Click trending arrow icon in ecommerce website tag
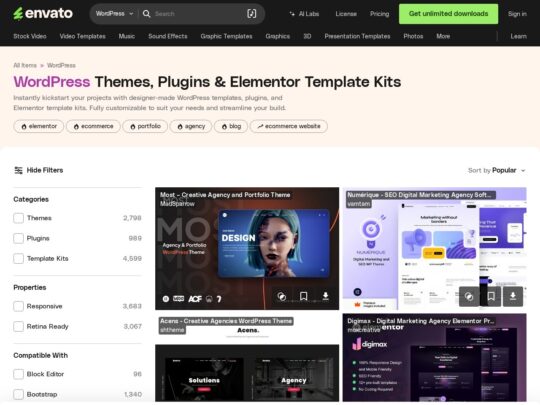The width and height of the screenshot is (540, 405). [260, 126]
